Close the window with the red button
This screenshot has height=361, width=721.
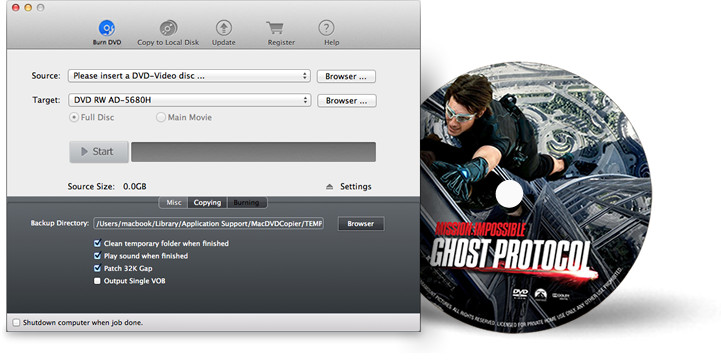tap(16, 8)
